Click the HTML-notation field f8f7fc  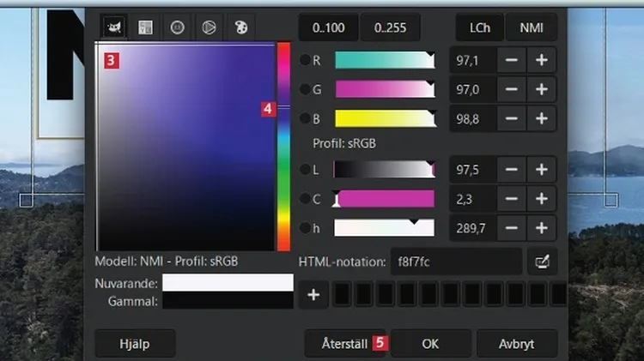[x=456, y=261]
